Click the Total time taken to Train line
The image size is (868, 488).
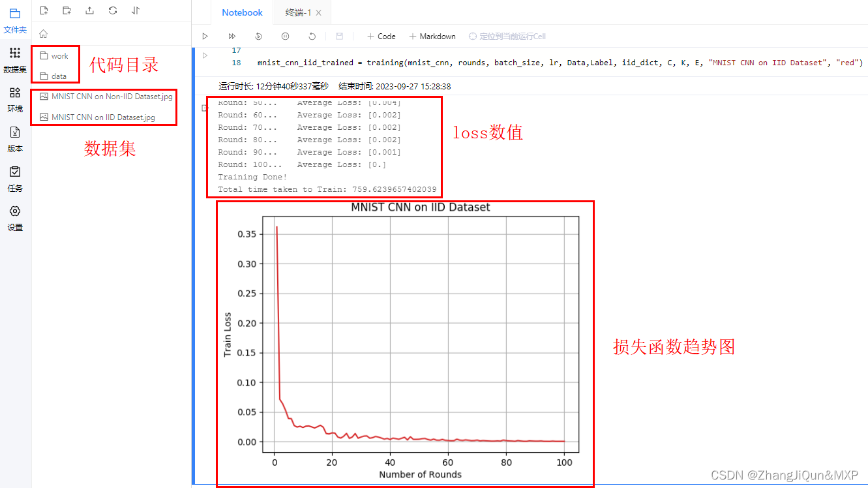click(x=327, y=189)
